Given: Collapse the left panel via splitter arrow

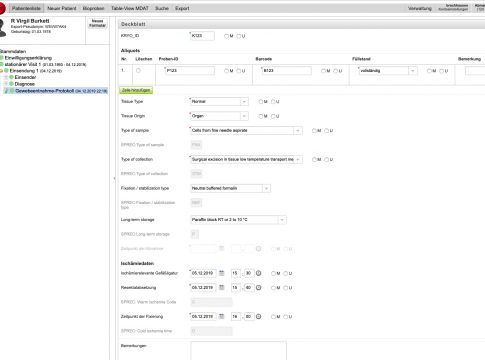Looking at the screenshot, I should coord(114,179).
